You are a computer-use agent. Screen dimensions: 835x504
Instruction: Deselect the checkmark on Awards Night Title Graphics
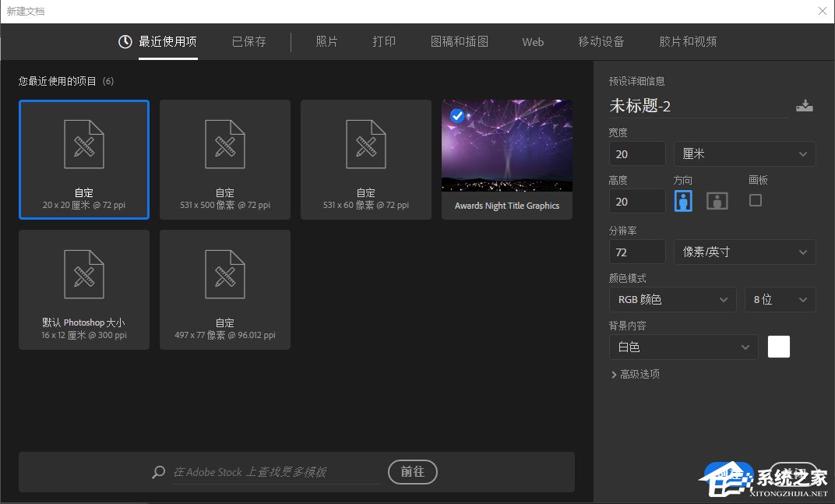pos(457,115)
